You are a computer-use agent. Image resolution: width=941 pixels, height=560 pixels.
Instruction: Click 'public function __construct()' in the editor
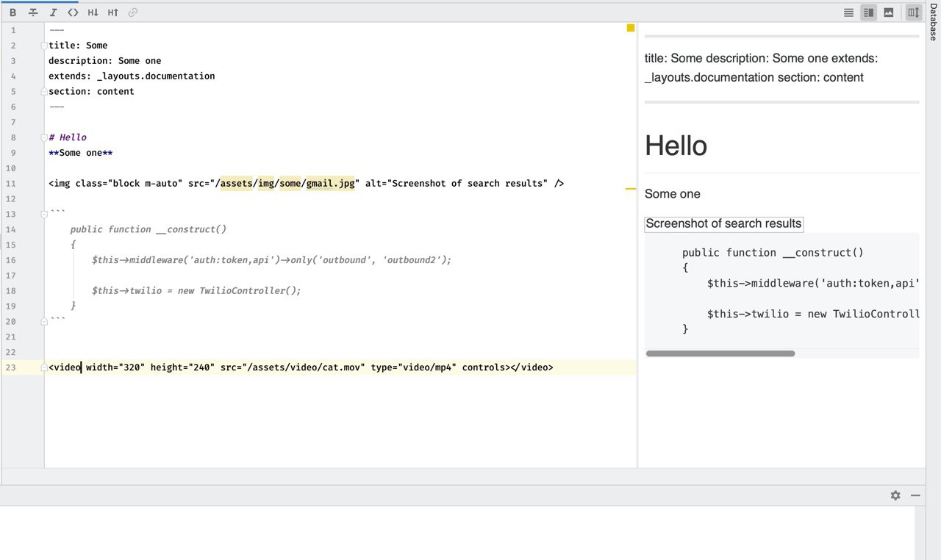149,229
